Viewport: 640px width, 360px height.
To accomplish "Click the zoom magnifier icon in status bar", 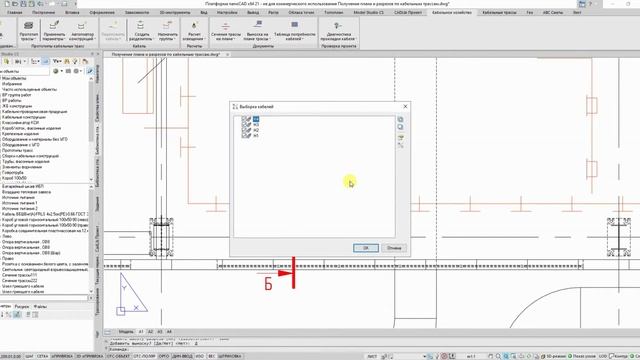I will coord(498,356).
